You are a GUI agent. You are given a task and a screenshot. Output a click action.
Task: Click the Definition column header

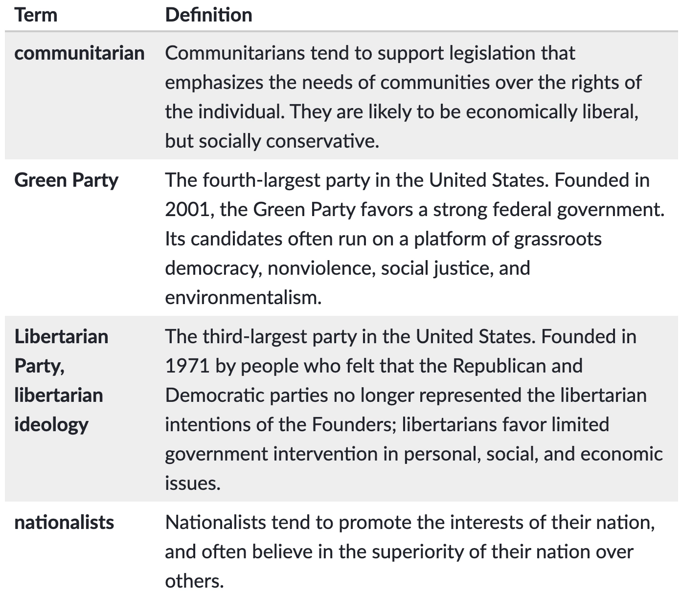(x=208, y=15)
